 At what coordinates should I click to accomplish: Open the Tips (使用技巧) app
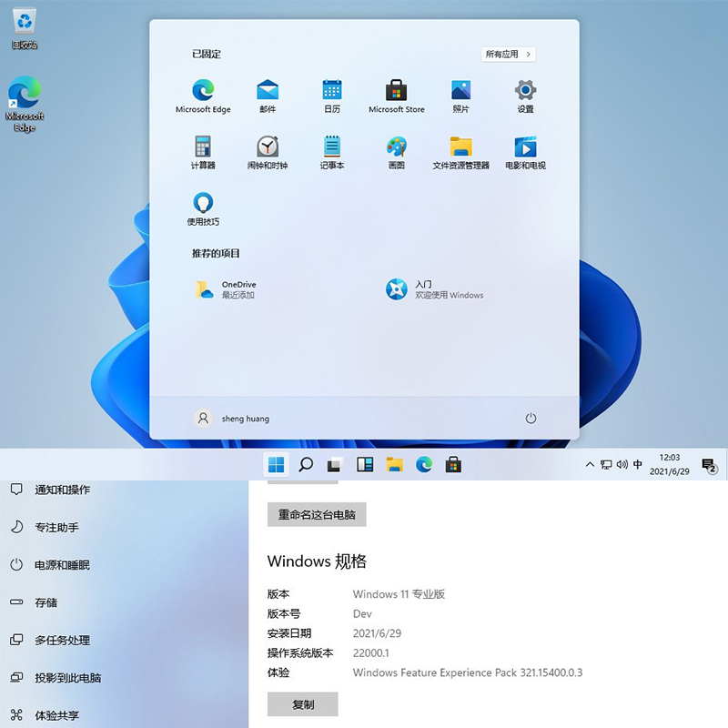203,208
